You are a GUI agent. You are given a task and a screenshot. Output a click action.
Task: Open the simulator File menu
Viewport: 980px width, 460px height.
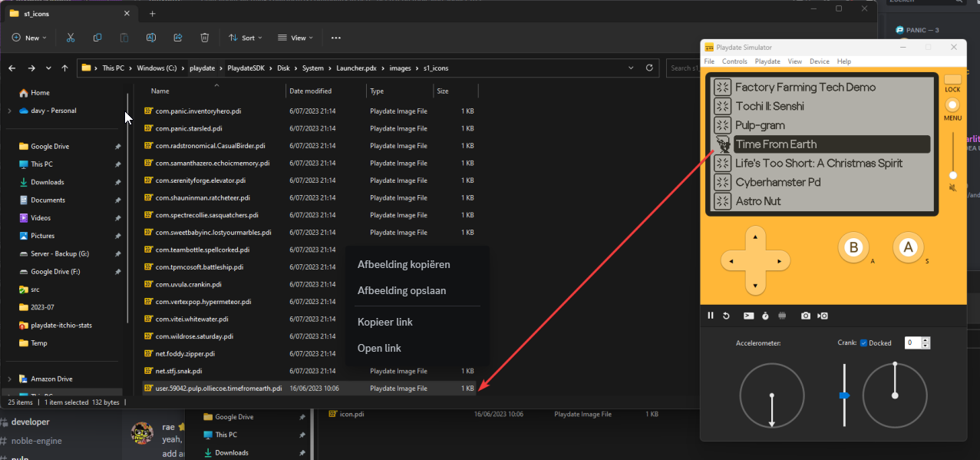709,61
